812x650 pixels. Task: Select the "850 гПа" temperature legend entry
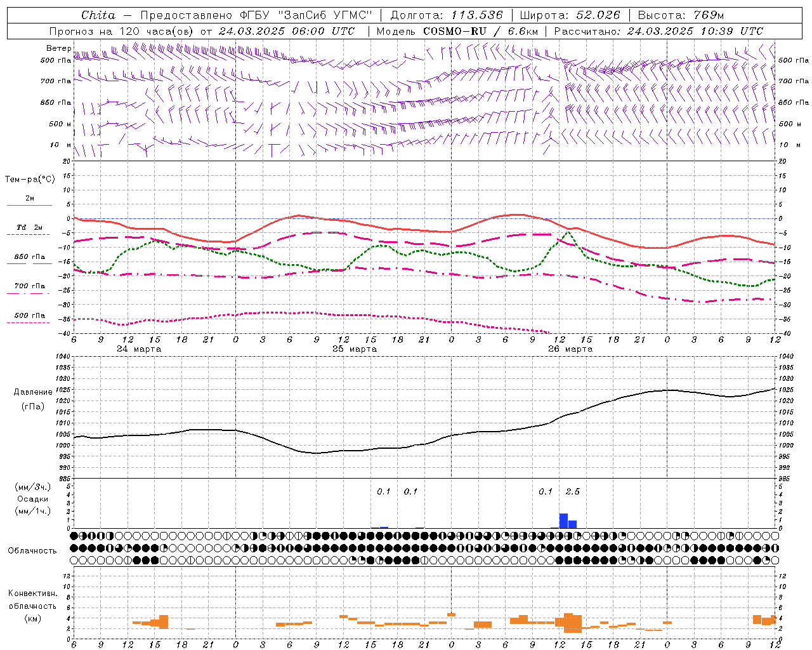point(29,257)
